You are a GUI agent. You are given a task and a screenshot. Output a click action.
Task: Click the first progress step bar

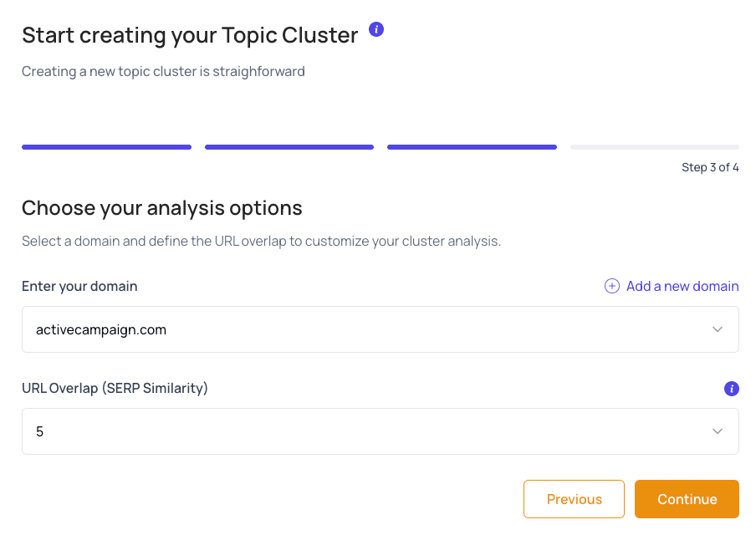click(106, 147)
